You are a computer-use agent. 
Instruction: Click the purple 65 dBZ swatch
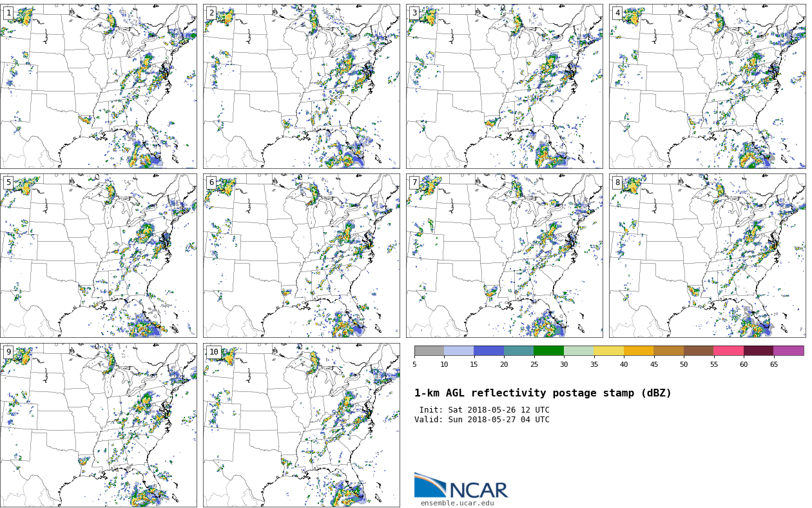(788, 351)
